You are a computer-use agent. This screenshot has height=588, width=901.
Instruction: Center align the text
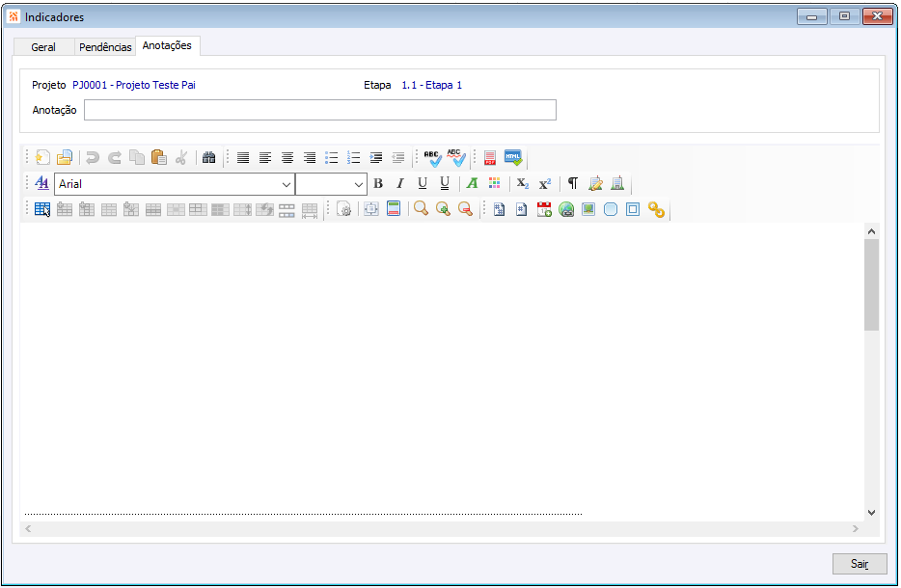287,157
